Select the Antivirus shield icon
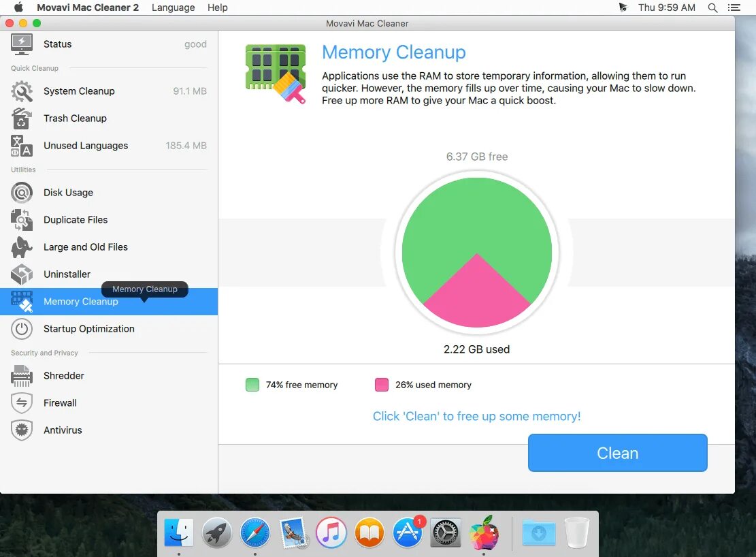Screen dimensions: 756x557 point(22,430)
